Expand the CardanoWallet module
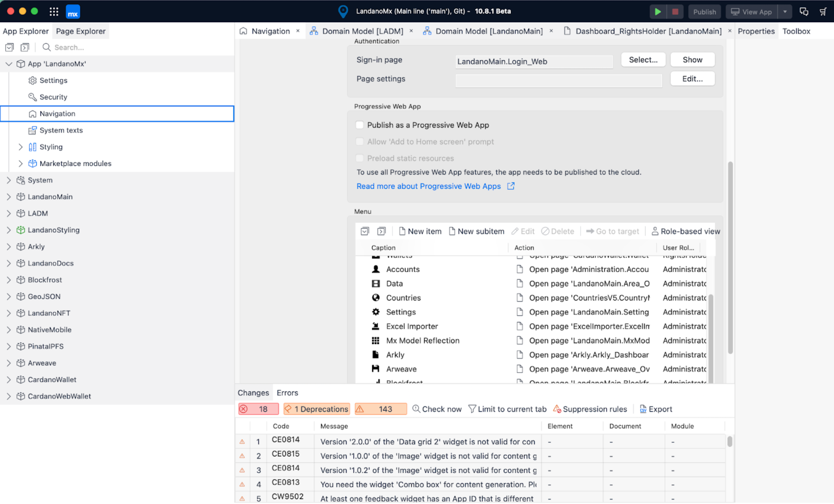Screen dimensions: 834x504 click(x=9, y=380)
